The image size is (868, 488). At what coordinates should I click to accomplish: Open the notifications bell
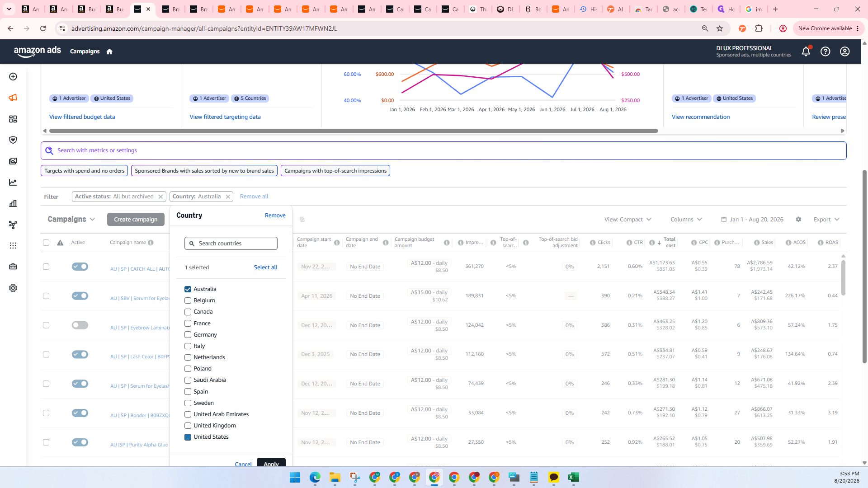point(806,52)
